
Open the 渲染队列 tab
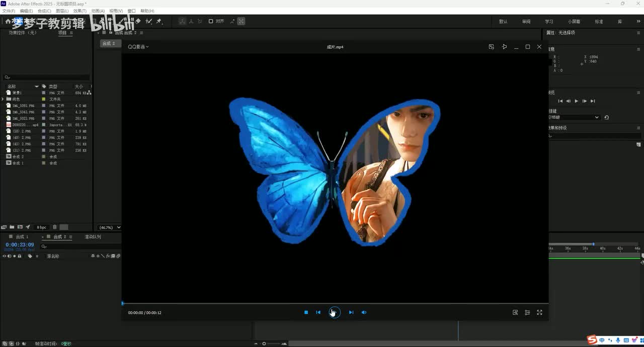tap(93, 237)
